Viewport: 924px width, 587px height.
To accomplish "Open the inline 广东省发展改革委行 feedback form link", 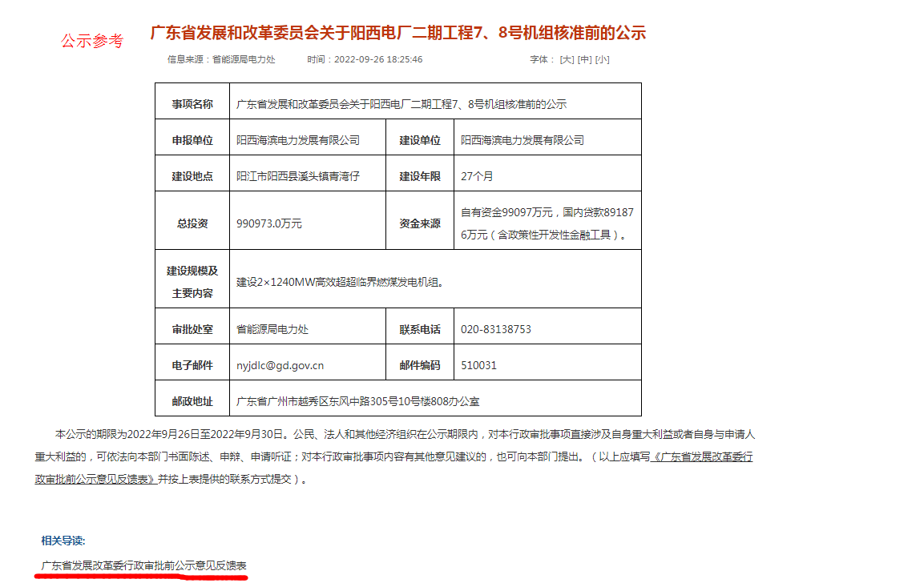I will (701, 457).
